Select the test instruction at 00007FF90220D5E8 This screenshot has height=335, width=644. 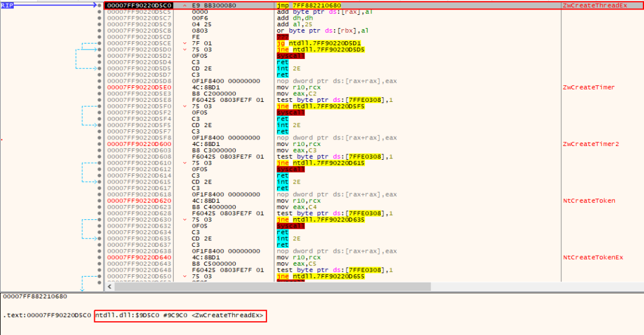click(335, 100)
